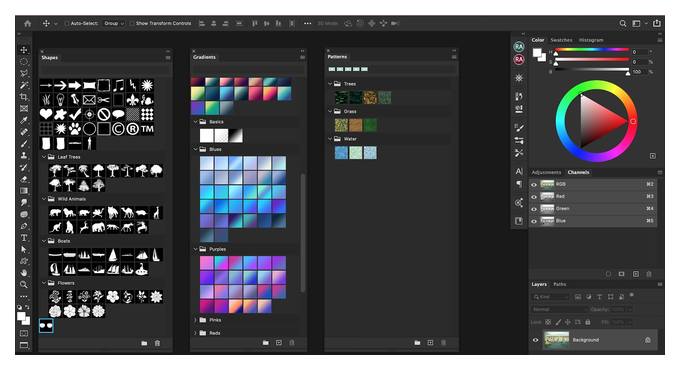
Task: Select the Hand tool
Action: [x=24, y=273]
